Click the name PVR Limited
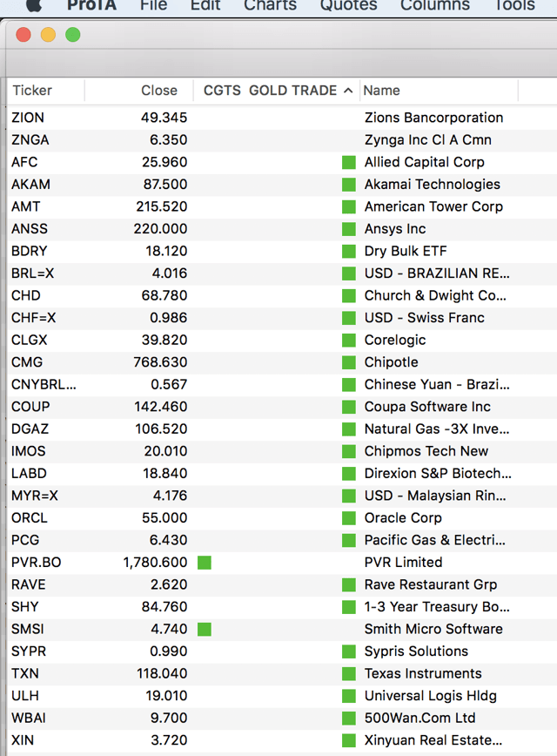 [x=403, y=562]
